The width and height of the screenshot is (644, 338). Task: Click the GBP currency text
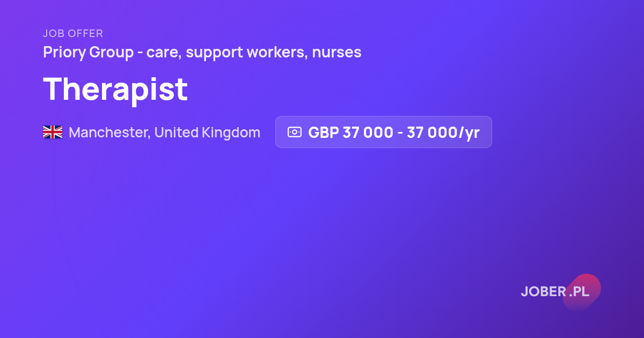click(323, 133)
